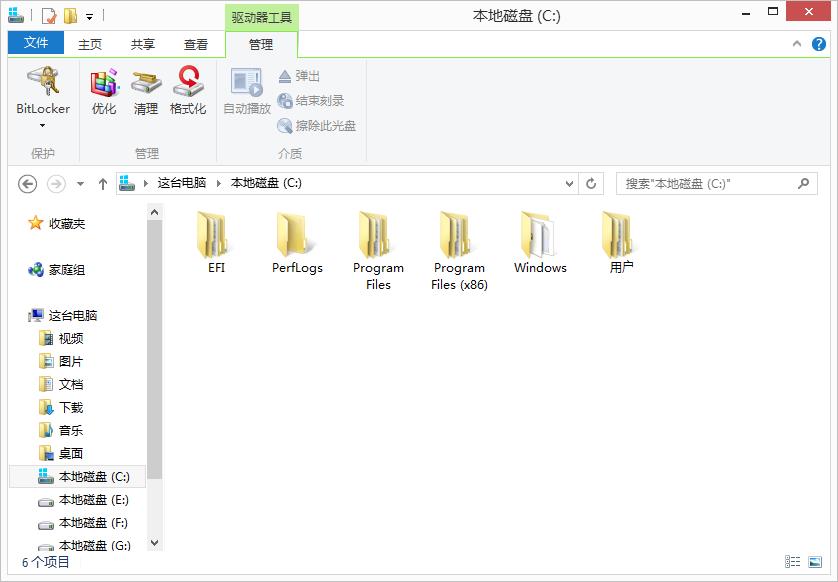Viewport: 838px width, 582px height.
Task: Click the search box for 本地磁盘 (C:)
Action: click(717, 183)
